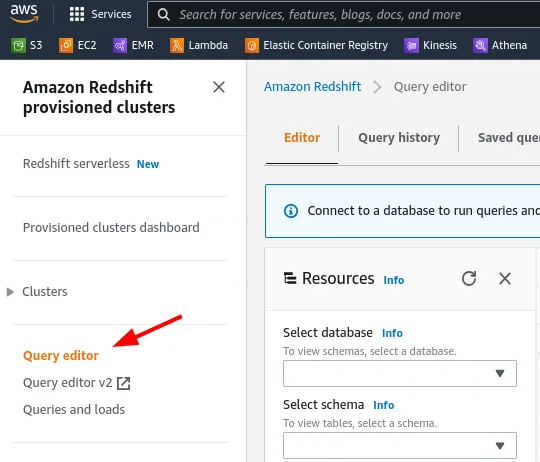Open the Lambda service shortcut

(x=199, y=45)
